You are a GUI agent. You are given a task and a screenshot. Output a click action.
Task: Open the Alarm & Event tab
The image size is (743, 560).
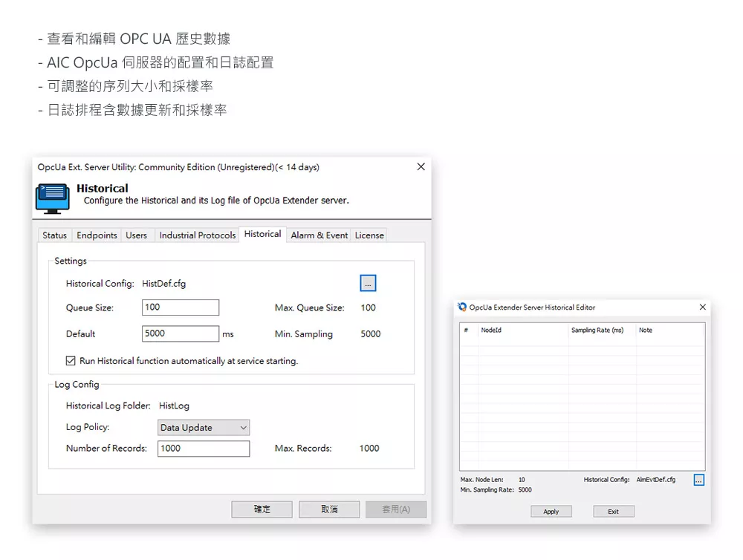click(319, 235)
